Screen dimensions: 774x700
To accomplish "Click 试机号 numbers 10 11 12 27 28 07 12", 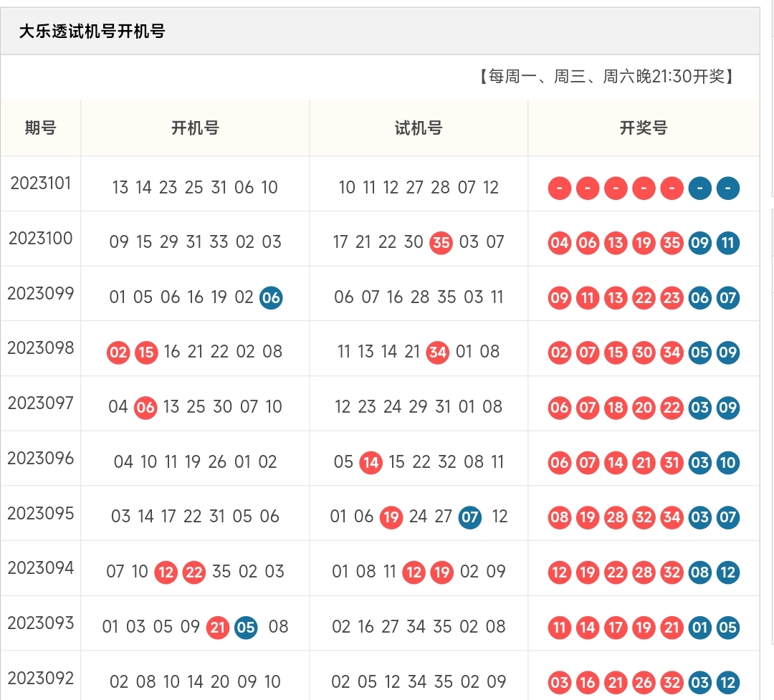I will point(419,188).
